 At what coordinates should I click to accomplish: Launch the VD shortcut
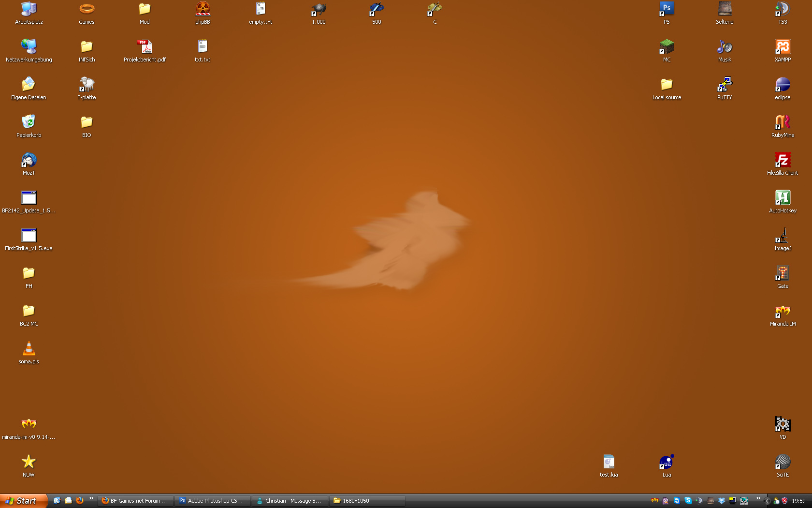(783, 428)
